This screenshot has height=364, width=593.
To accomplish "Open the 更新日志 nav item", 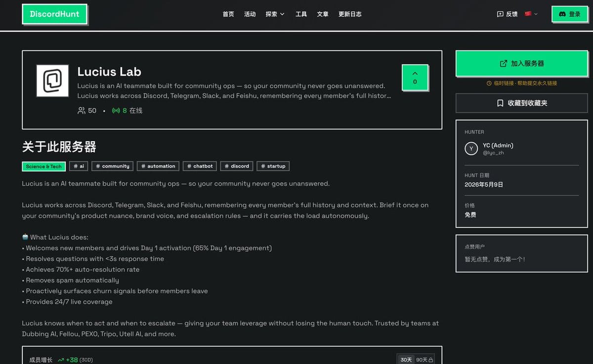I will point(350,14).
